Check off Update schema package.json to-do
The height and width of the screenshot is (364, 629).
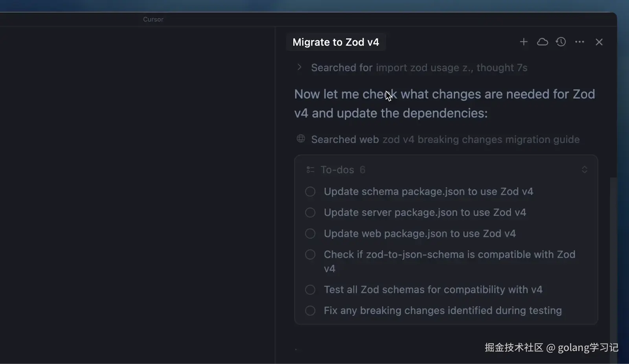point(310,192)
